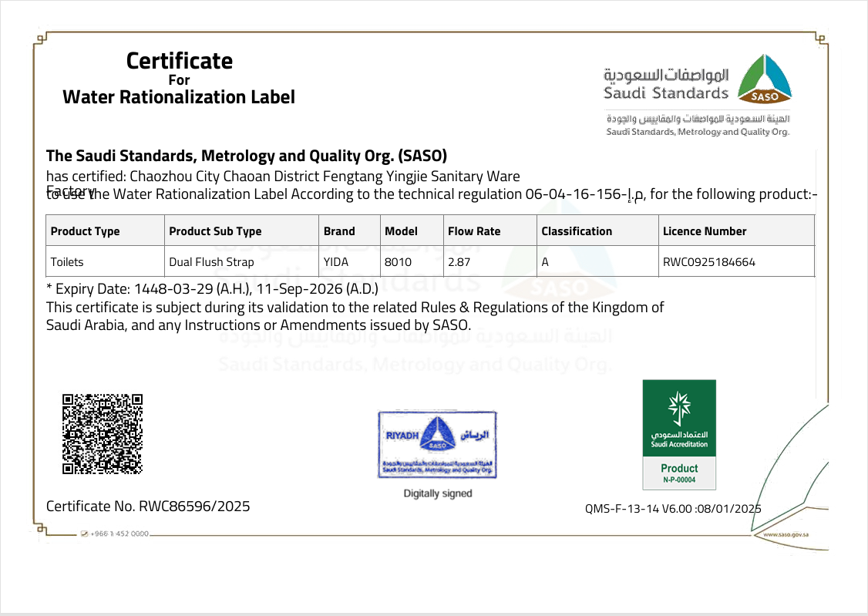Viewport: 868px width, 616px height.
Task: Click the SASO triangular logo at top right
Action: (765, 79)
